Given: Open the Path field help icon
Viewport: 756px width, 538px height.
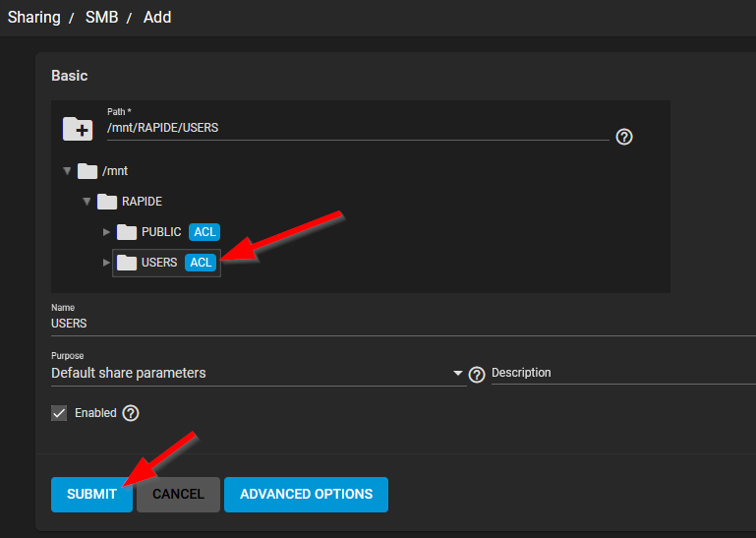Looking at the screenshot, I should (624, 137).
